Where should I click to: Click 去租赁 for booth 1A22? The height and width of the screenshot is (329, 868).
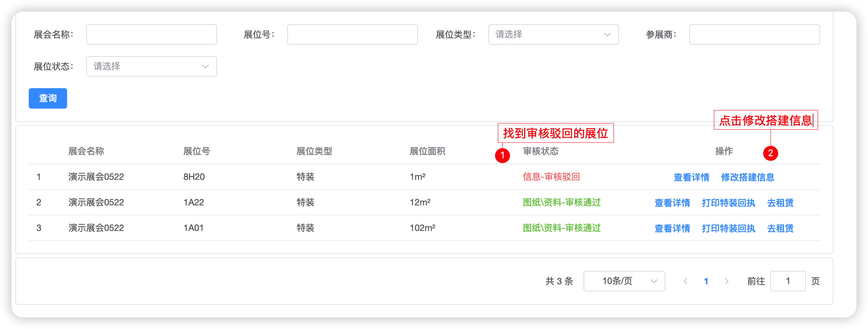click(780, 203)
